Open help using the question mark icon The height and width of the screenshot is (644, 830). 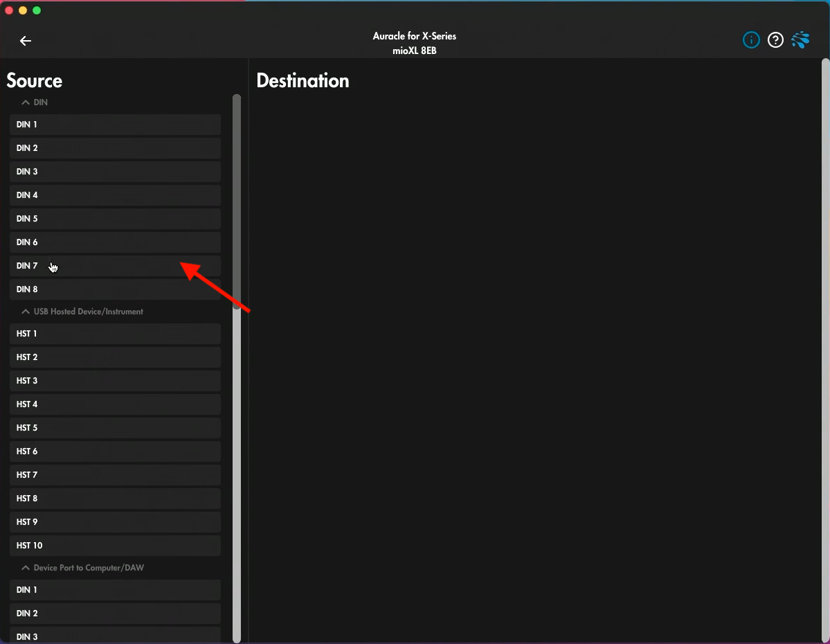775,39
